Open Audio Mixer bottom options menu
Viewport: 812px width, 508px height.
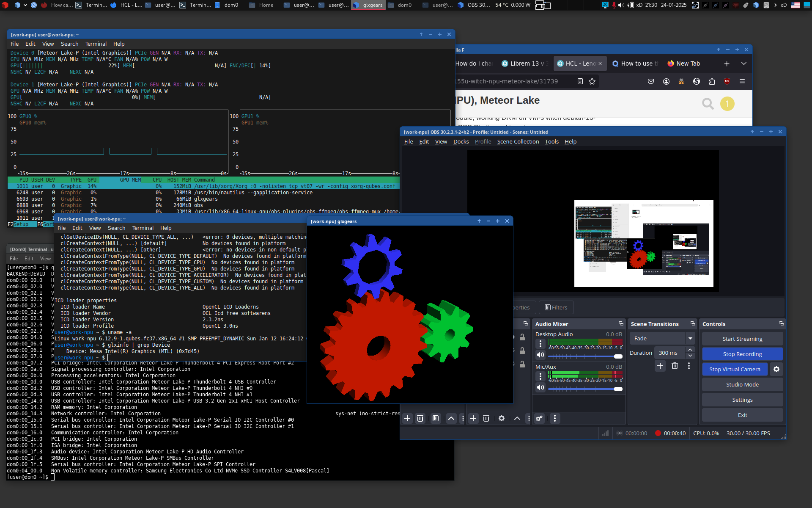tap(555, 418)
